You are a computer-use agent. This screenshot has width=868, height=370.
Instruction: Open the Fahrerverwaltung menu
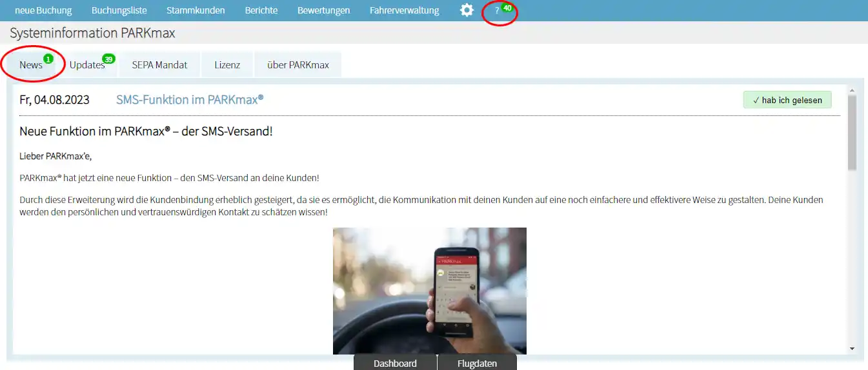(405, 10)
